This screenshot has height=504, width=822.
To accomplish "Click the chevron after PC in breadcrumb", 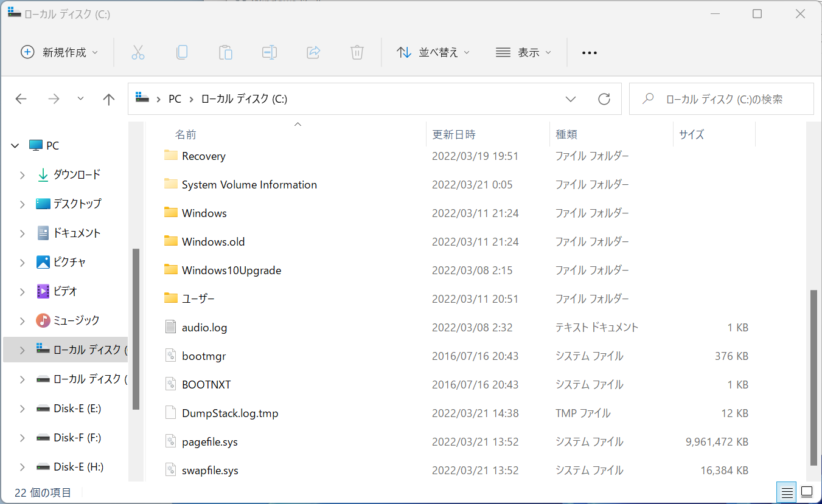I will point(191,99).
